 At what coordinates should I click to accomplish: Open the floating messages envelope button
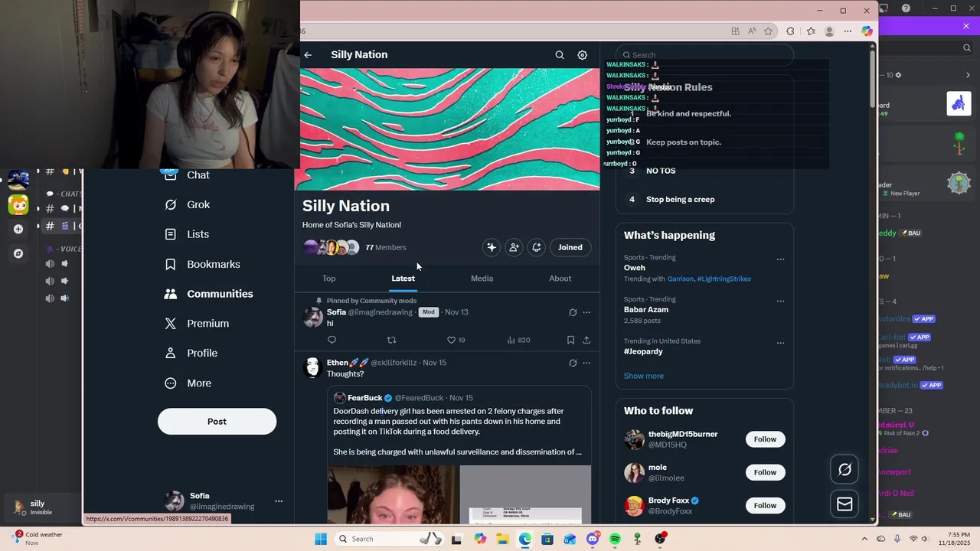(x=844, y=504)
